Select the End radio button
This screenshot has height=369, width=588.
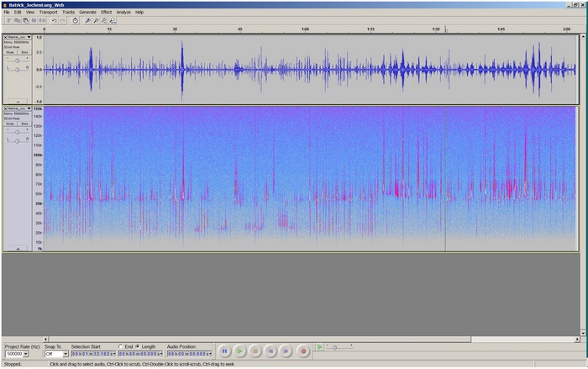tap(121, 346)
